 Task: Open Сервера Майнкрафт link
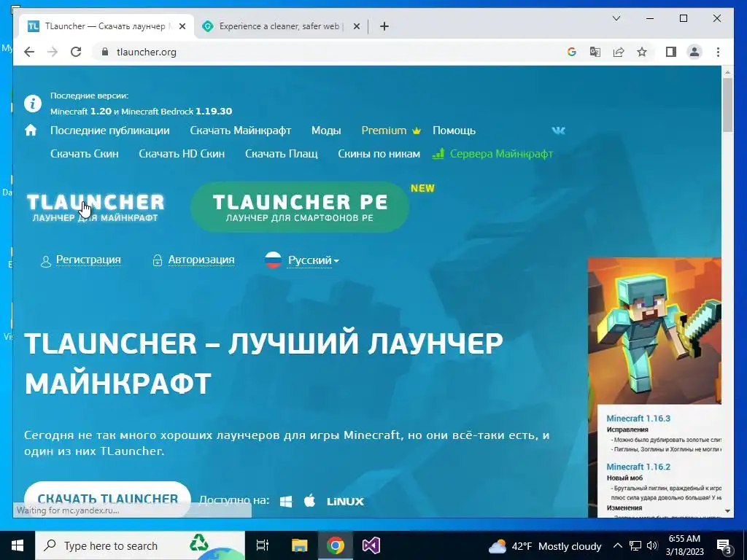click(x=492, y=154)
